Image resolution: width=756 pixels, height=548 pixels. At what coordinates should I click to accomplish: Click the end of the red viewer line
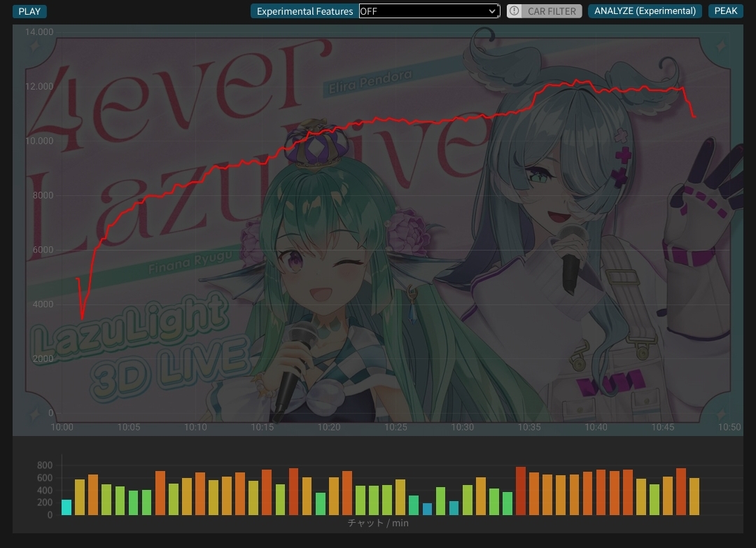[x=694, y=116]
